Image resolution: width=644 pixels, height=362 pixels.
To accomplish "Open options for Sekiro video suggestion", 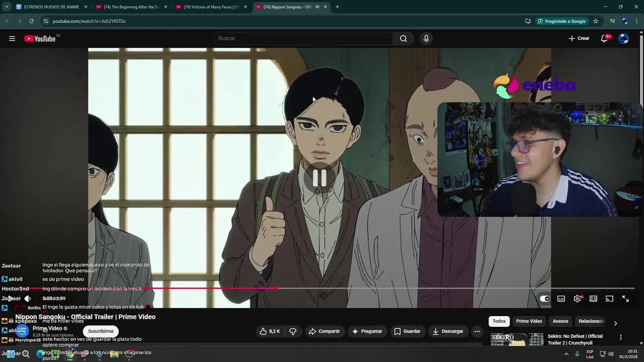I will click(x=620, y=337).
